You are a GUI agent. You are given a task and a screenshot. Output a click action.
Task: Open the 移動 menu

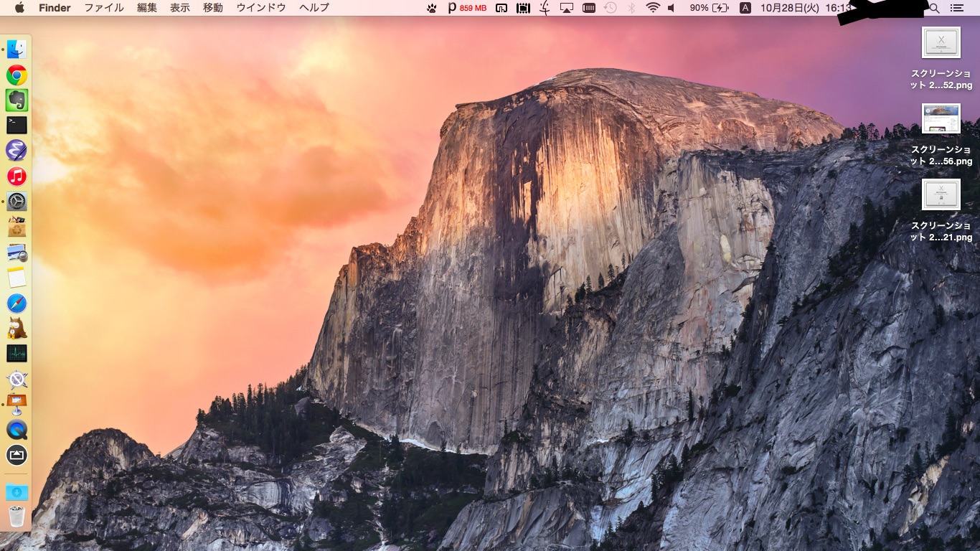[x=213, y=8]
